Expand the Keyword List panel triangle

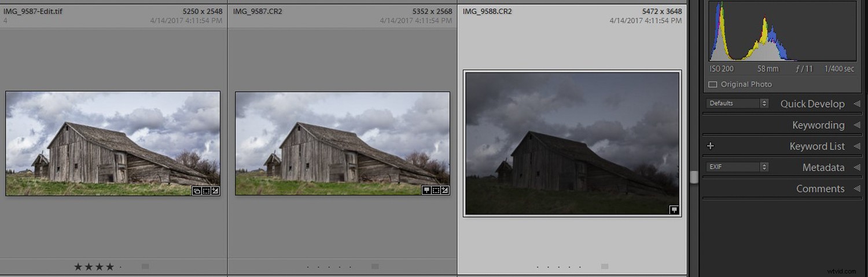coord(857,146)
